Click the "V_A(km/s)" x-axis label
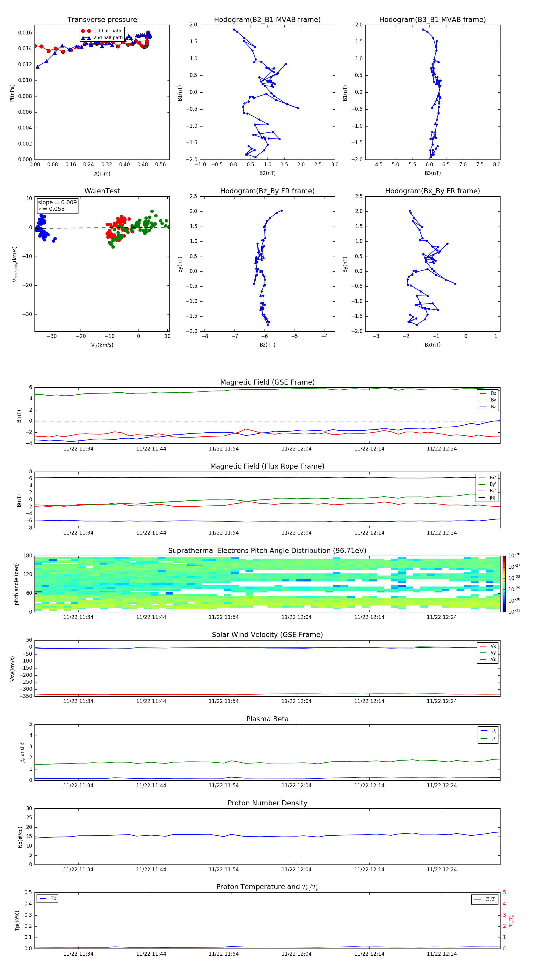This screenshot has height=980, width=535. click(x=102, y=345)
